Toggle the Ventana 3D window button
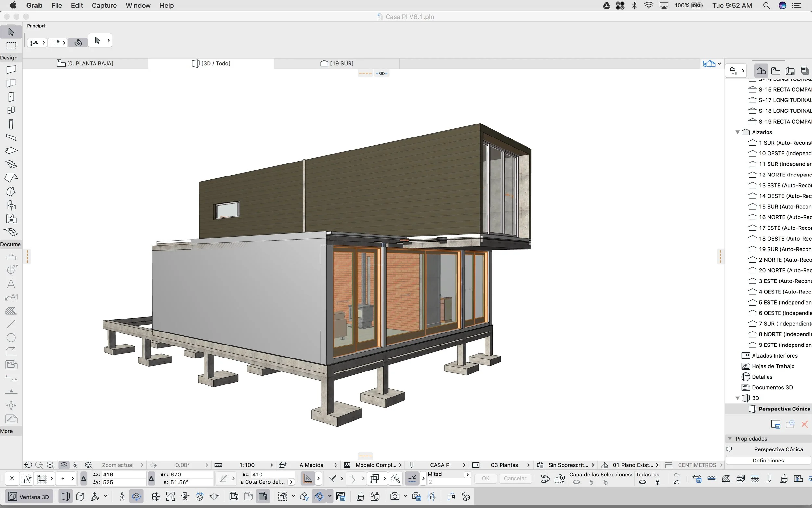Image resolution: width=812 pixels, height=508 pixels. point(29,497)
